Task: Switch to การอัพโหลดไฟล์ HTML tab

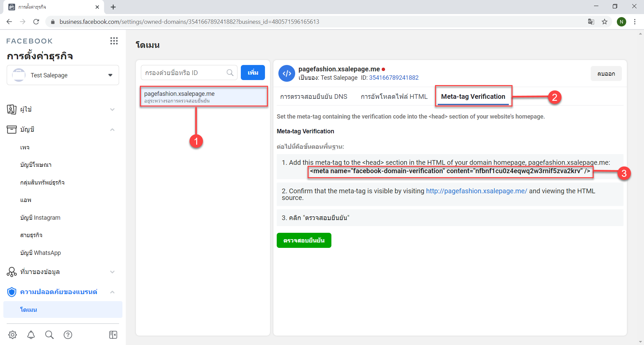Action: [x=394, y=96]
